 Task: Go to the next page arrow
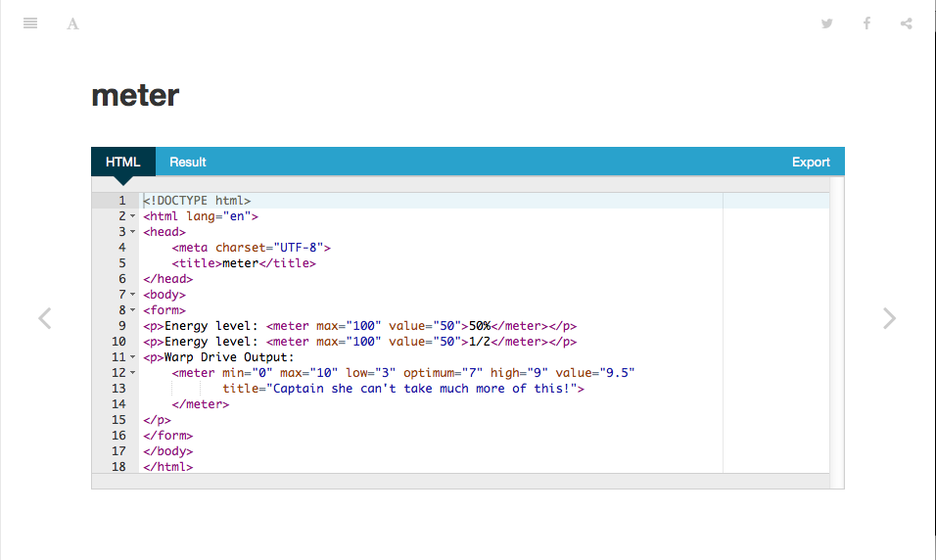click(x=889, y=318)
